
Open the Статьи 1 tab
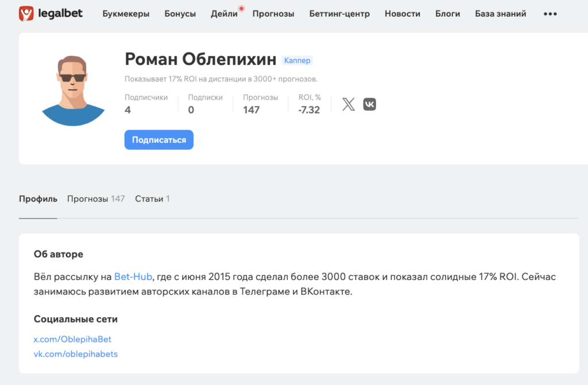152,199
